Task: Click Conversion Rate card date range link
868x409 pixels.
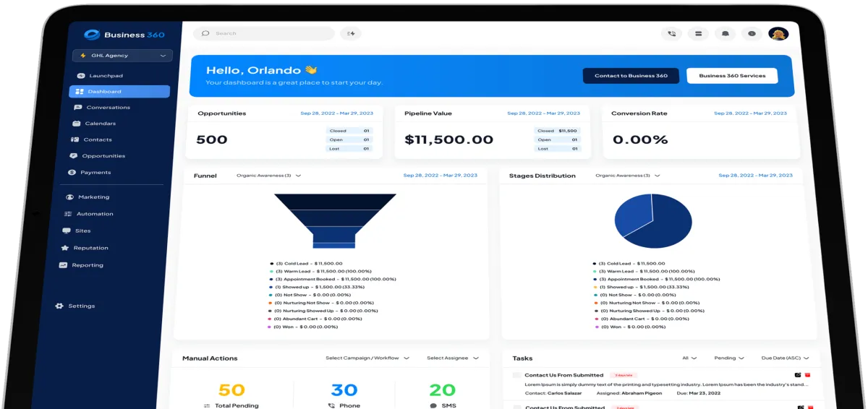Action: tap(750, 113)
